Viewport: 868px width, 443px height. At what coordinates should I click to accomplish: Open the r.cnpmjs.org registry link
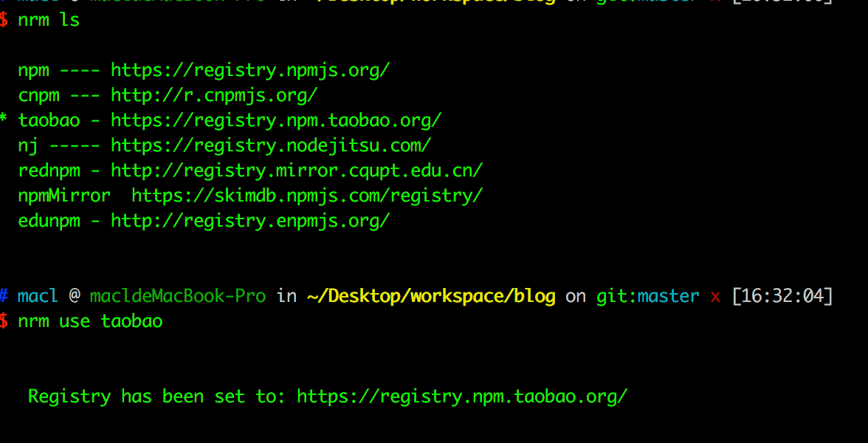coord(214,96)
